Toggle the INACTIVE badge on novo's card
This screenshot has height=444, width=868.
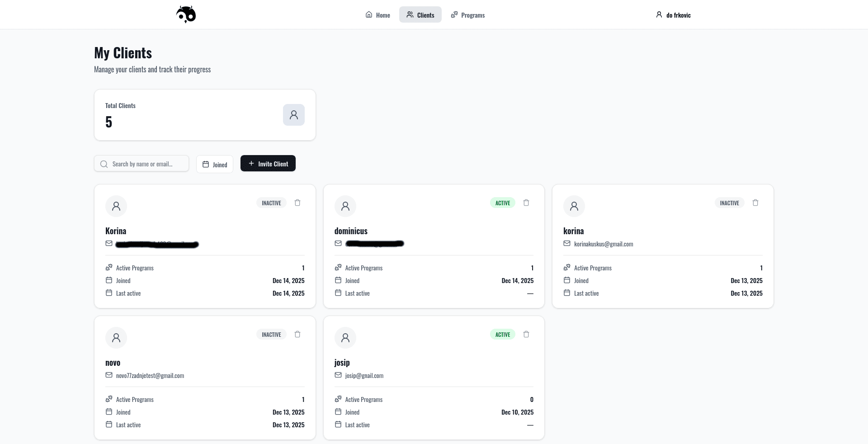click(271, 334)
